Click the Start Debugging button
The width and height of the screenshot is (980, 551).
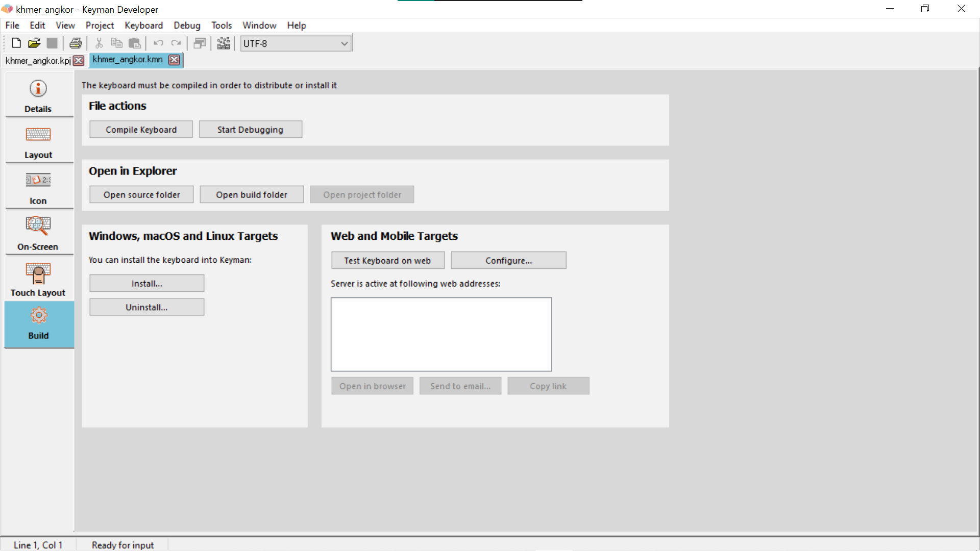[x=250, y=130]
